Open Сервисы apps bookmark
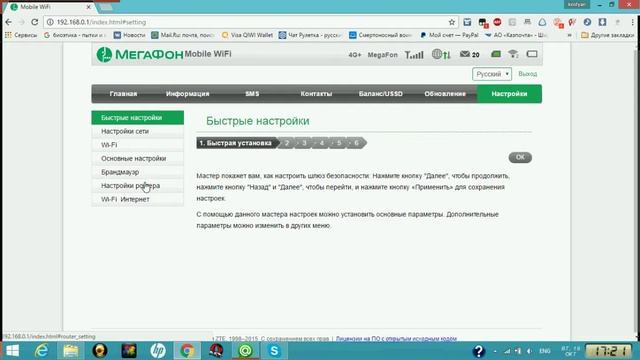640x360 pixels. coord(21,35)
